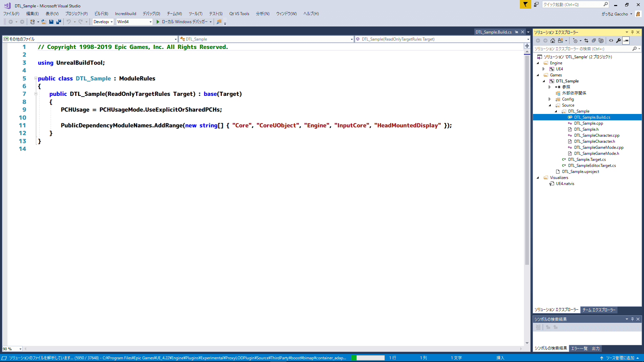This screenshot has width=644, height=362.
Task: Collapse the Source folder node
Action: pyautogui.click(x=550, y=105)
